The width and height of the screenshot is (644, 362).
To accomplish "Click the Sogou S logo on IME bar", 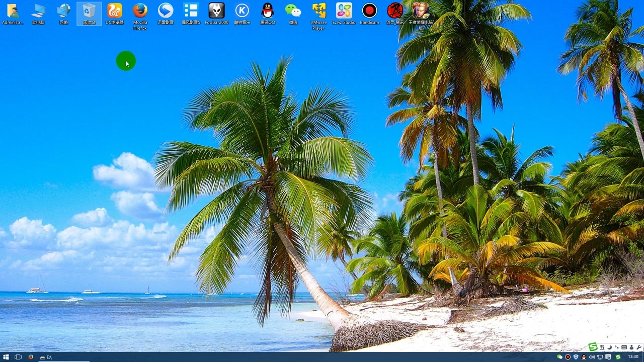I will (x=593, y=347).
